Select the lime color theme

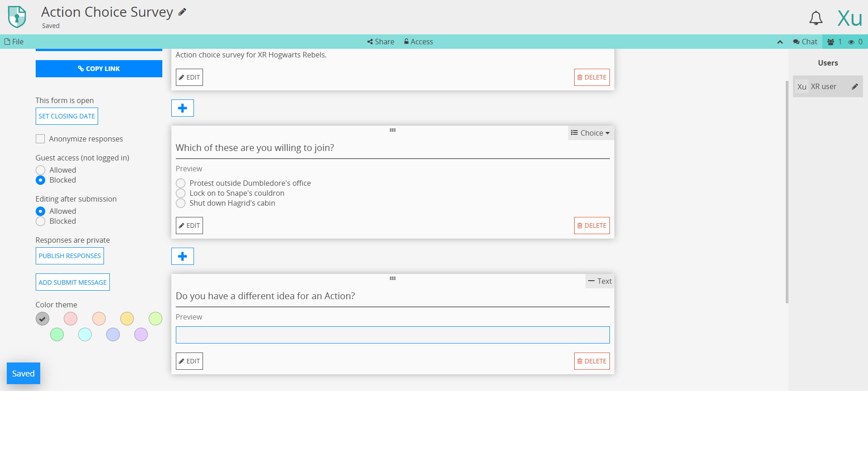(x=156, y=319)
